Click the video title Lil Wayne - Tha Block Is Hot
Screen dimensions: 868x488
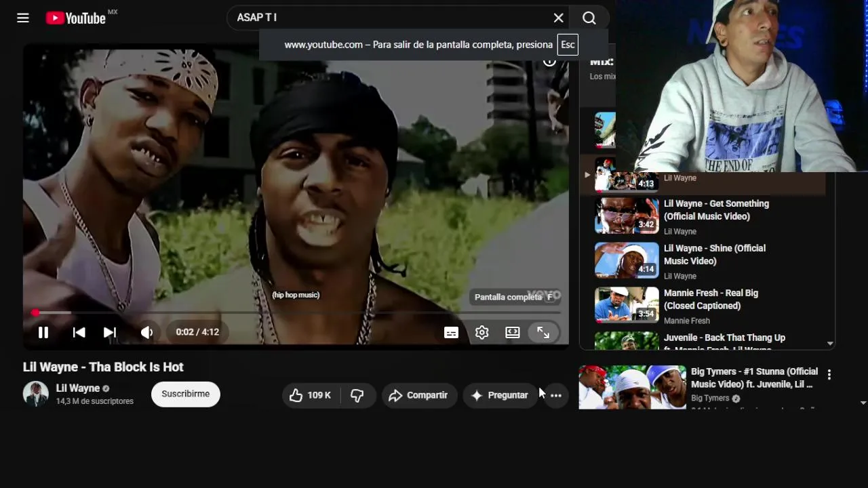pyautogui.click(x=103, y=367)
